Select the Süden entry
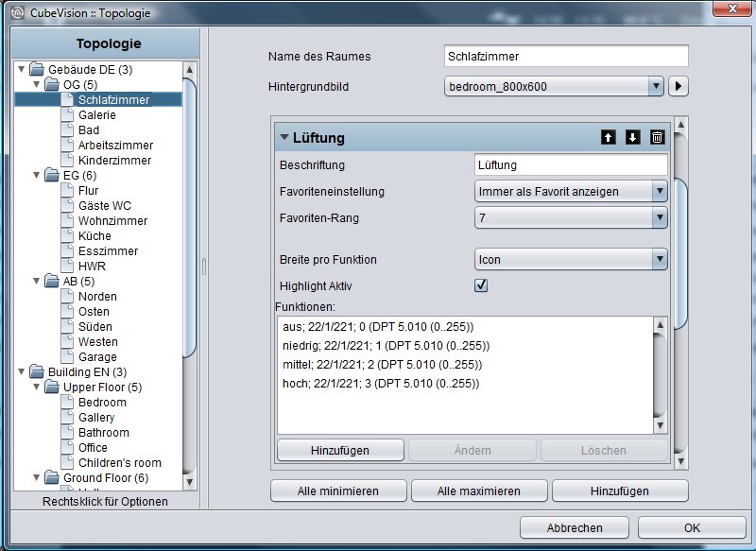 pos(95,326)
